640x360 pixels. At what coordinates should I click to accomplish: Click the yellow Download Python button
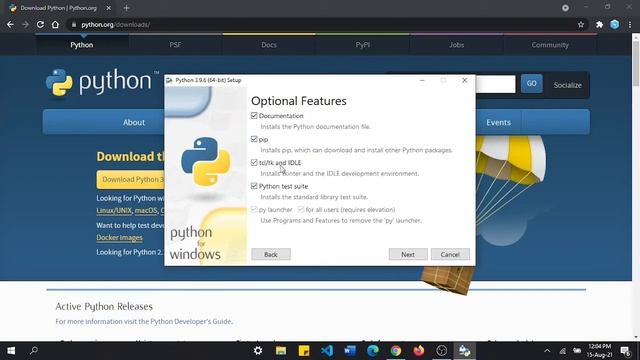[131, 180]
